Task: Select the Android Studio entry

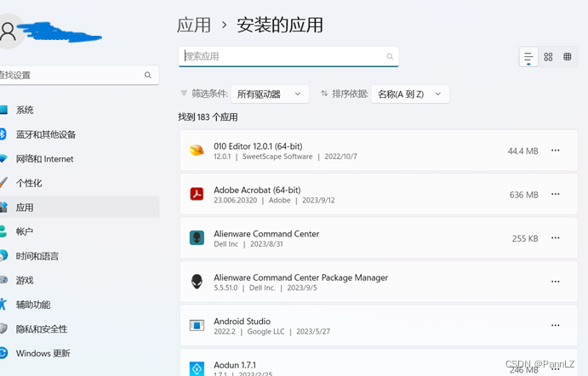Action: [x=379, y=326]
